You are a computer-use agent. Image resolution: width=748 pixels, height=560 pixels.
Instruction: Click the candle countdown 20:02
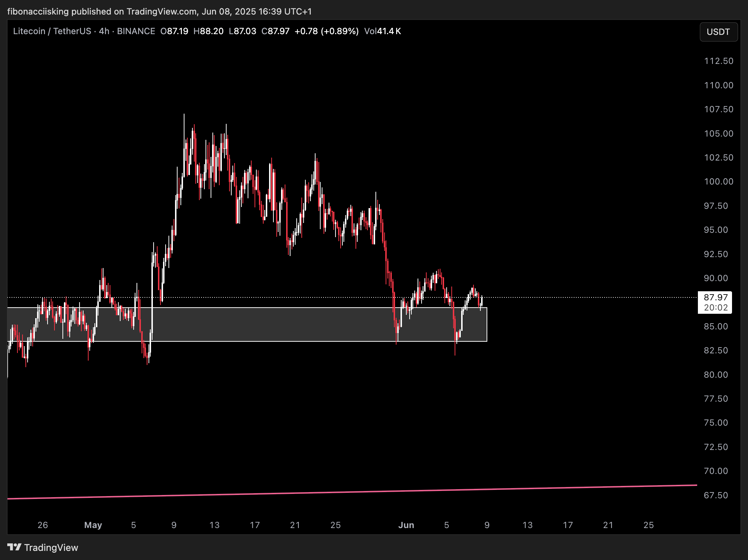pos(716,308)
